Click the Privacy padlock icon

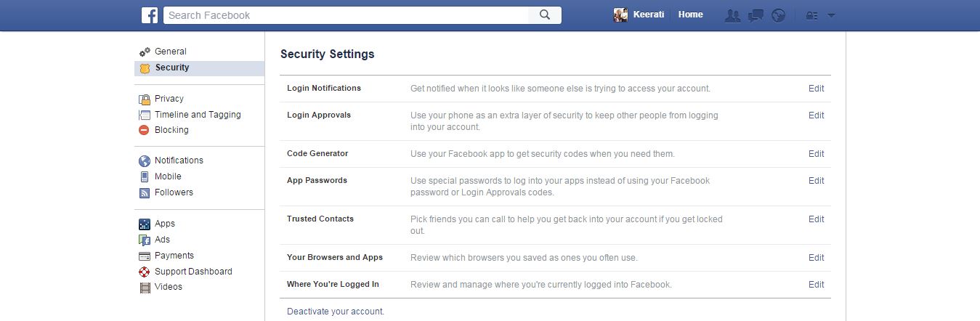coord(145,99)
